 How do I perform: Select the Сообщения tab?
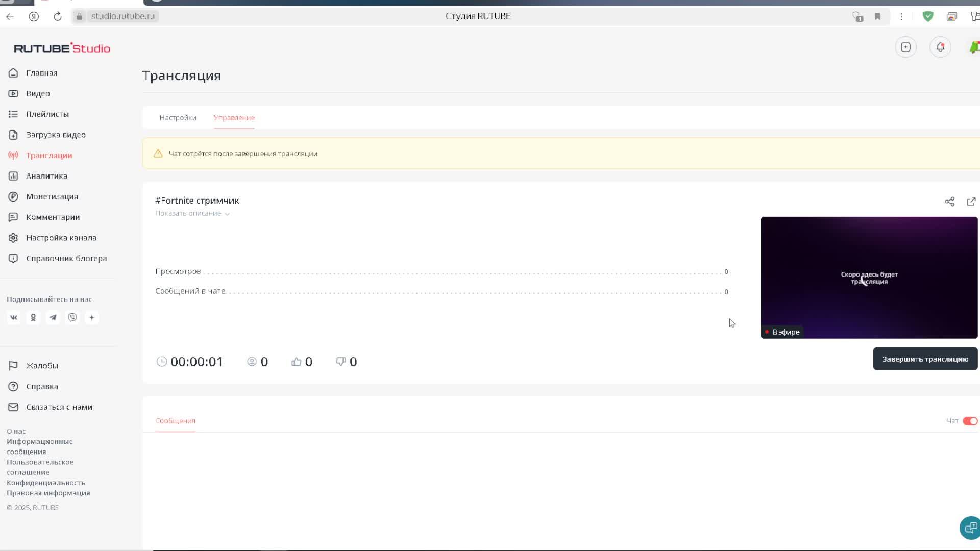tap(175, 421)
